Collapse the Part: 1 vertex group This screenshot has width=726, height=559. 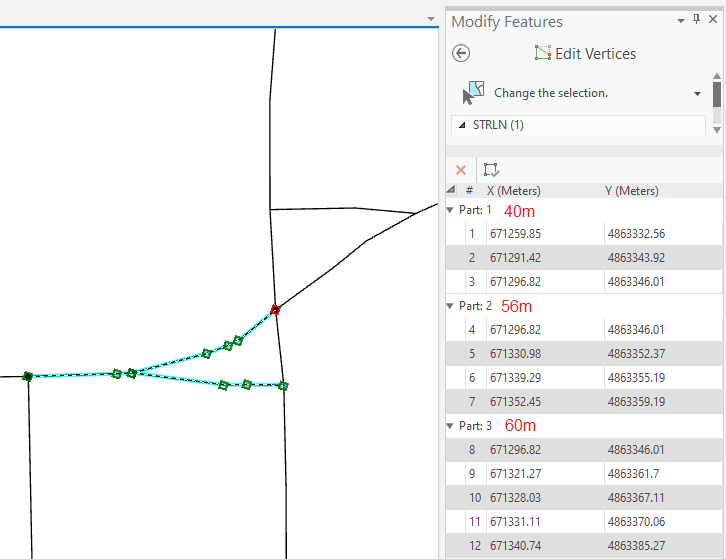(449, 210)
